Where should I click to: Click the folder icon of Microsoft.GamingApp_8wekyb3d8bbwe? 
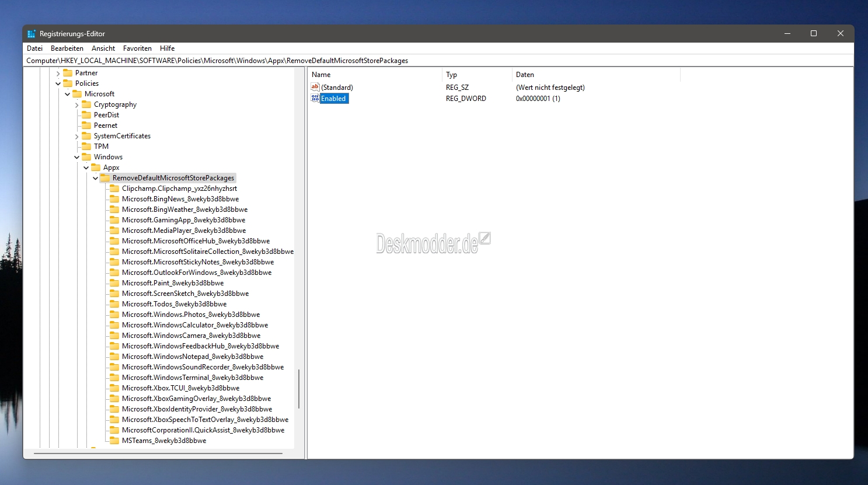click(114, 220)
